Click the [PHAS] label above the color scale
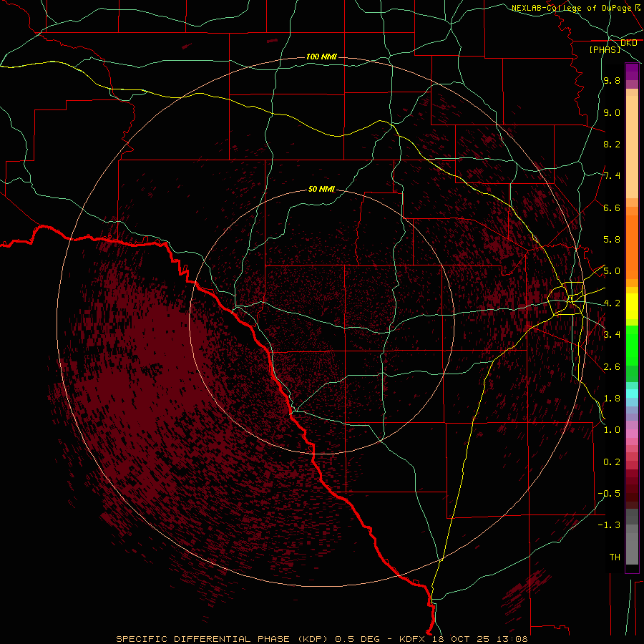644x644 pixels. (605, 49)
